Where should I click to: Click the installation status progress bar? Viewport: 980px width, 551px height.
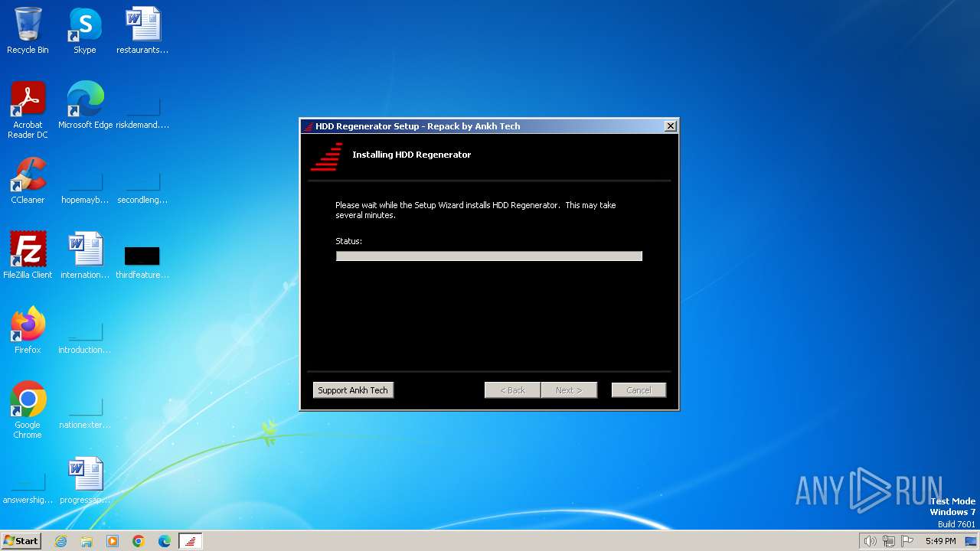click(x=489, y=256)
